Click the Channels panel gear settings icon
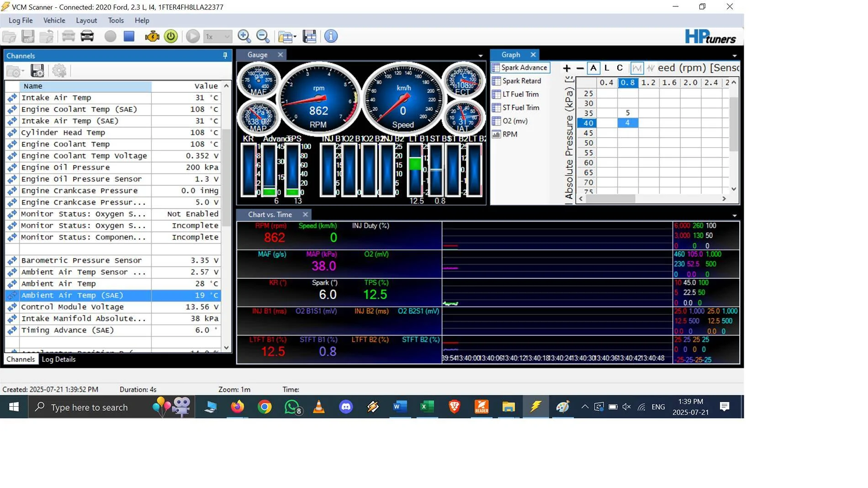The height and width of the screenshot is (488, 868). (59, 71)
